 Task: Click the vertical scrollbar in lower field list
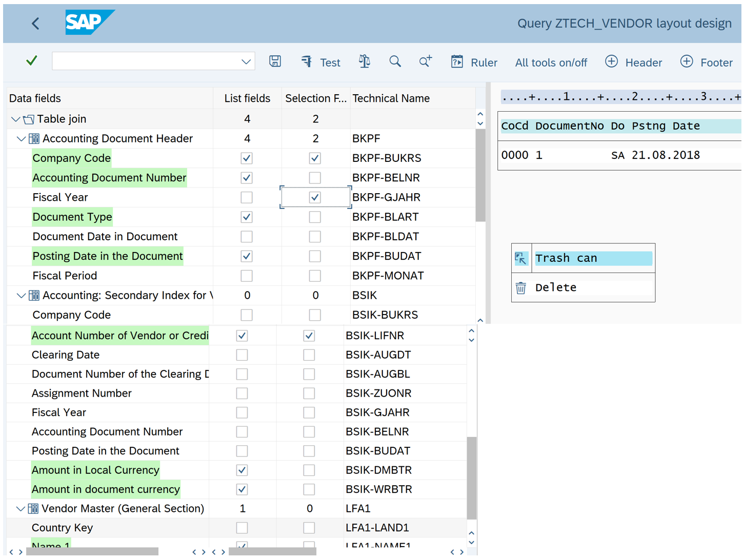471,476
